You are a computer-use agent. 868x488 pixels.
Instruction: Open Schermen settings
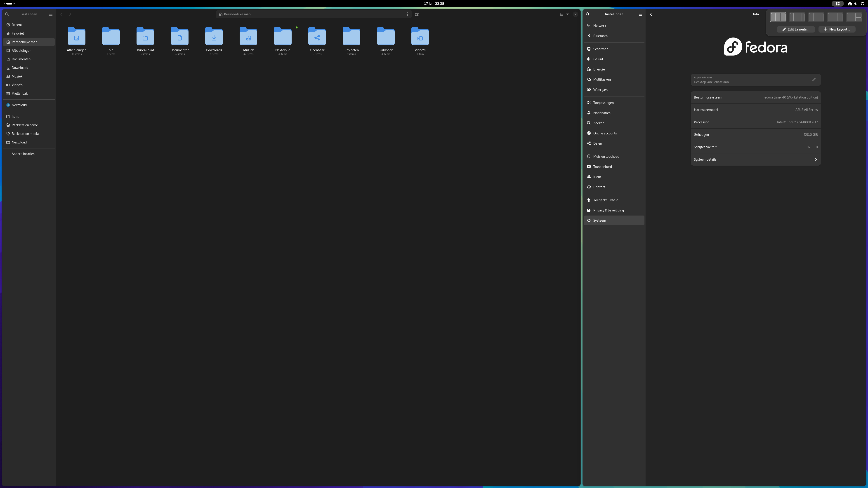point(614,49)
